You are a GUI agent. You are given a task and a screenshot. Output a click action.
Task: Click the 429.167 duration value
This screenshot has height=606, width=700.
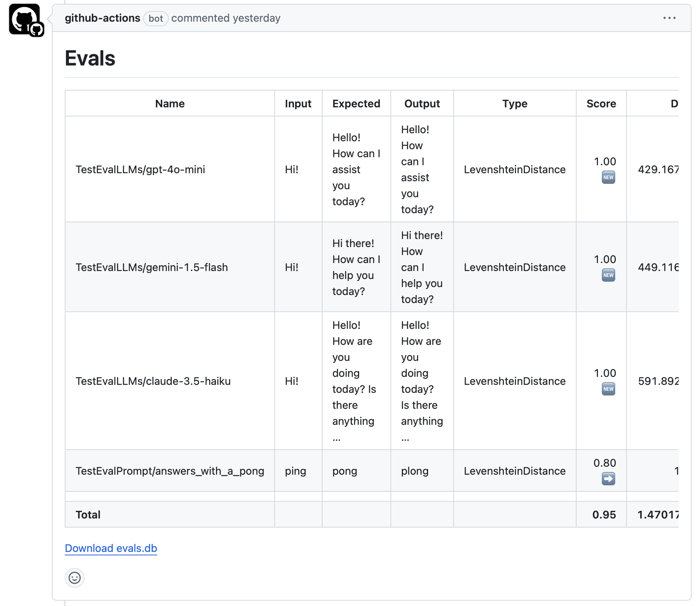[x=658, y=169]
